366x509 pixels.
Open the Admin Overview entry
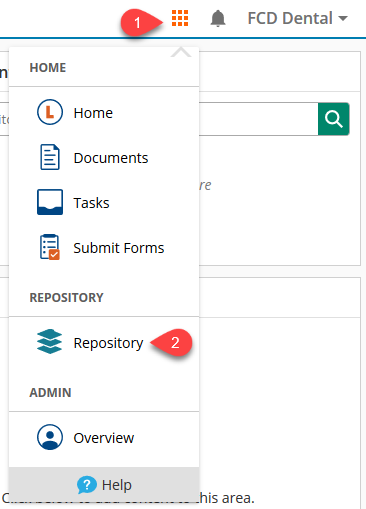[x=104, y=438]
